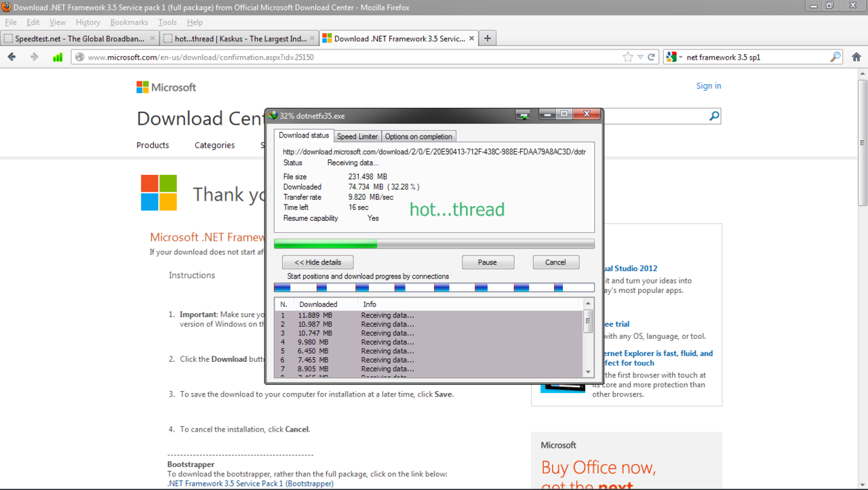This screenshot has width=868, height=490.
Task: Close the Download .NET Framework tab
Action: [472, 39]
